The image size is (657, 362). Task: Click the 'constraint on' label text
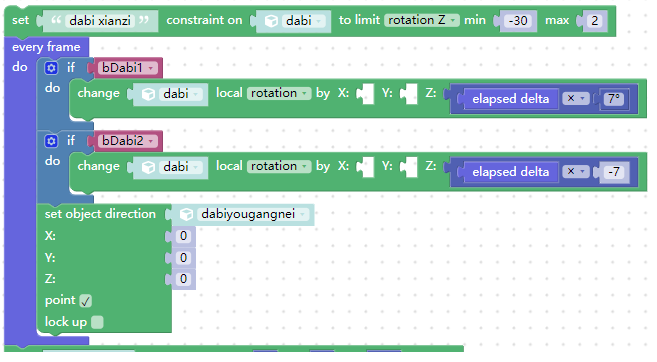point(204,20)
